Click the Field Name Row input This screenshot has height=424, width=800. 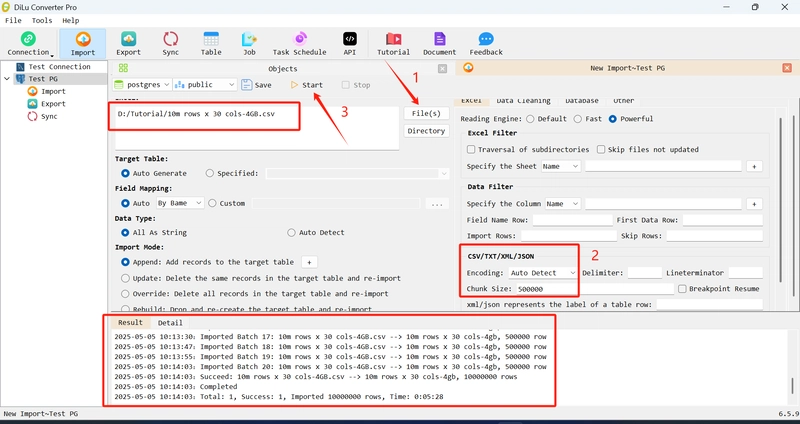point(572,220)
